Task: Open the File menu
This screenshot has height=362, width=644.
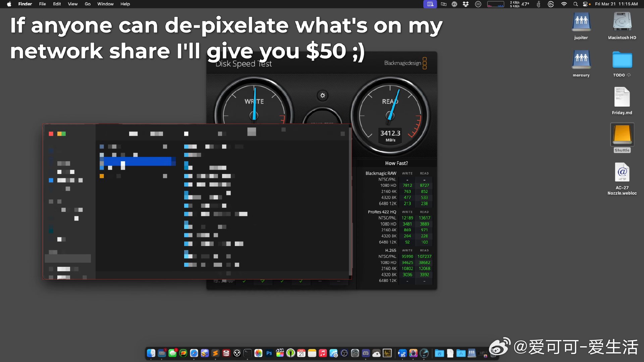Action: [x=43, y=4]
